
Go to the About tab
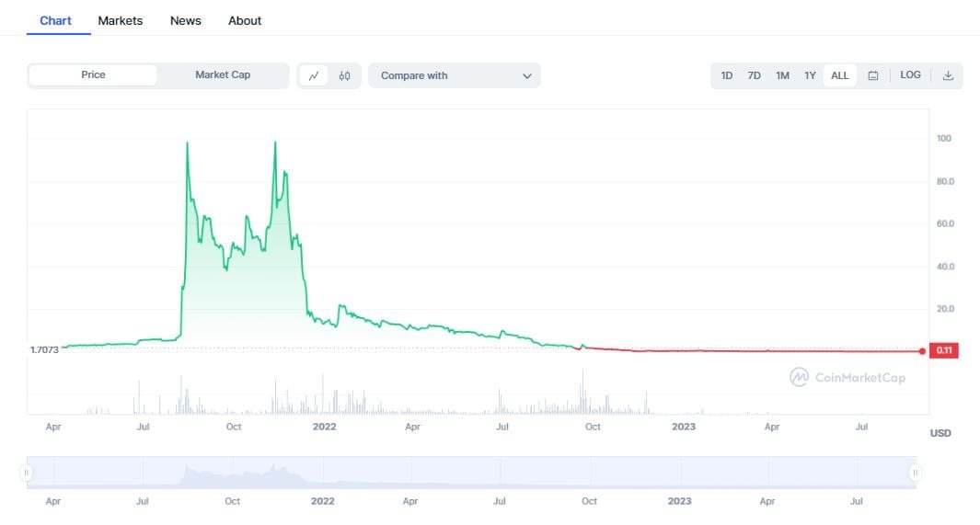(245, 20)
